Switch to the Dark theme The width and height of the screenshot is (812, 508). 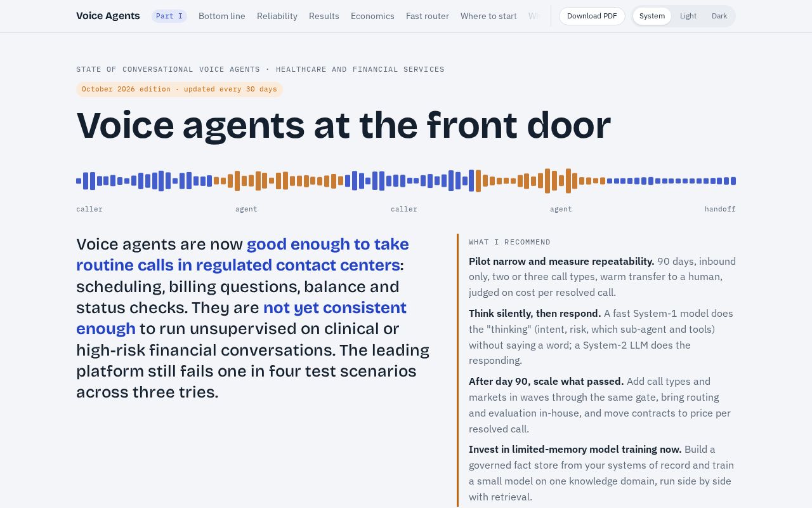pos(719,16)
